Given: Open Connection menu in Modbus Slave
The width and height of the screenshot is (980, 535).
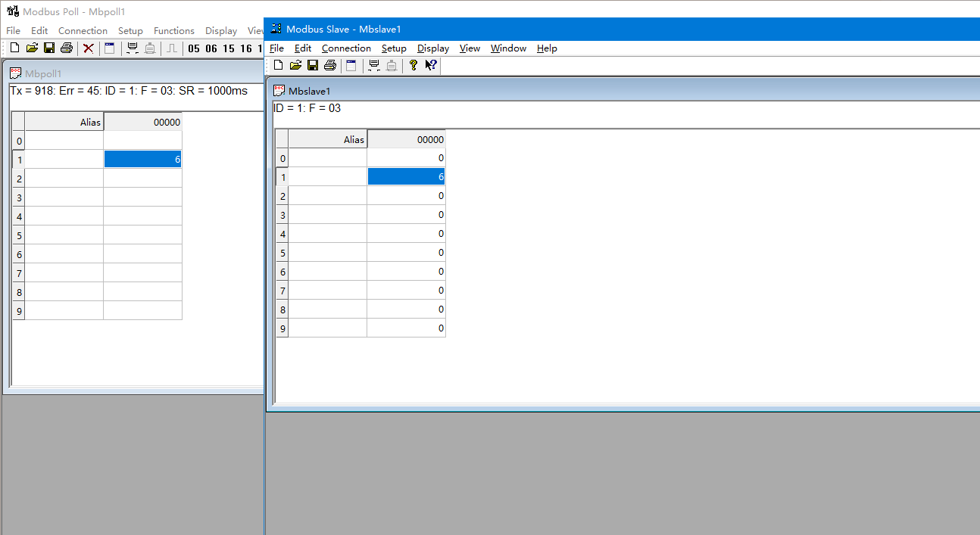Looking at the screenshot, I should (x=346, y=48).
